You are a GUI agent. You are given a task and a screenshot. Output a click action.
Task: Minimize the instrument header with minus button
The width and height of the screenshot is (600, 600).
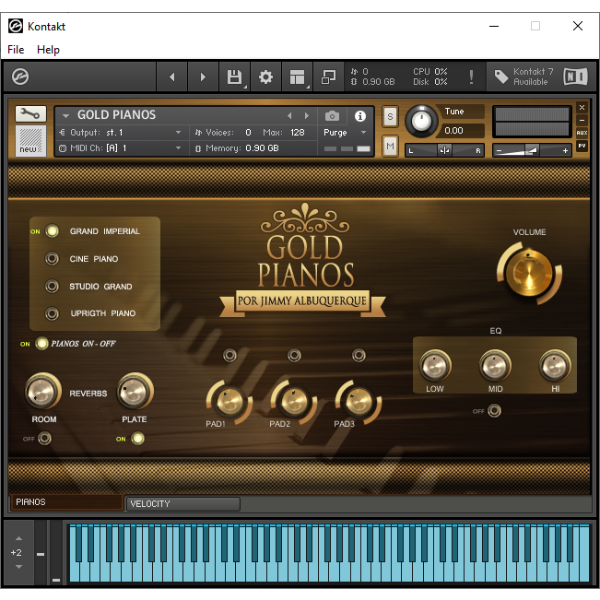[x=582, y=120]
